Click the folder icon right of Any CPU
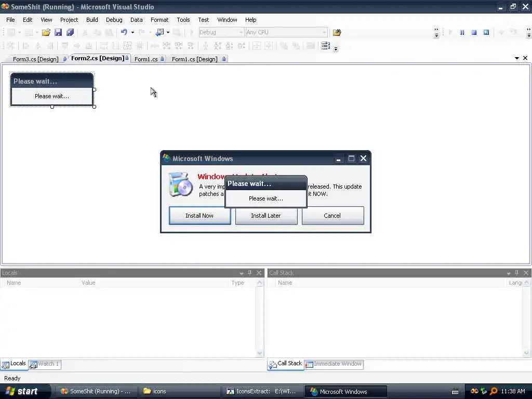Viewport: 532px width, 399px height. click(337, 33)
